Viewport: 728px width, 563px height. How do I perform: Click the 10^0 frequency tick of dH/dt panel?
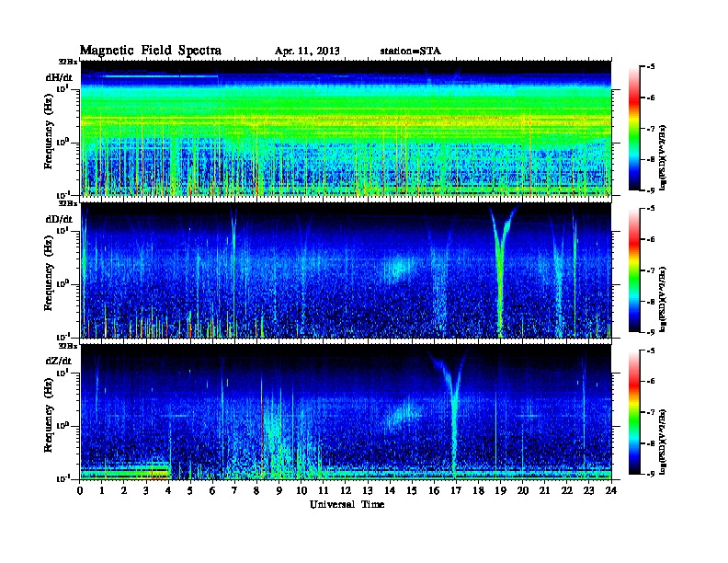(x=63, y=143)
